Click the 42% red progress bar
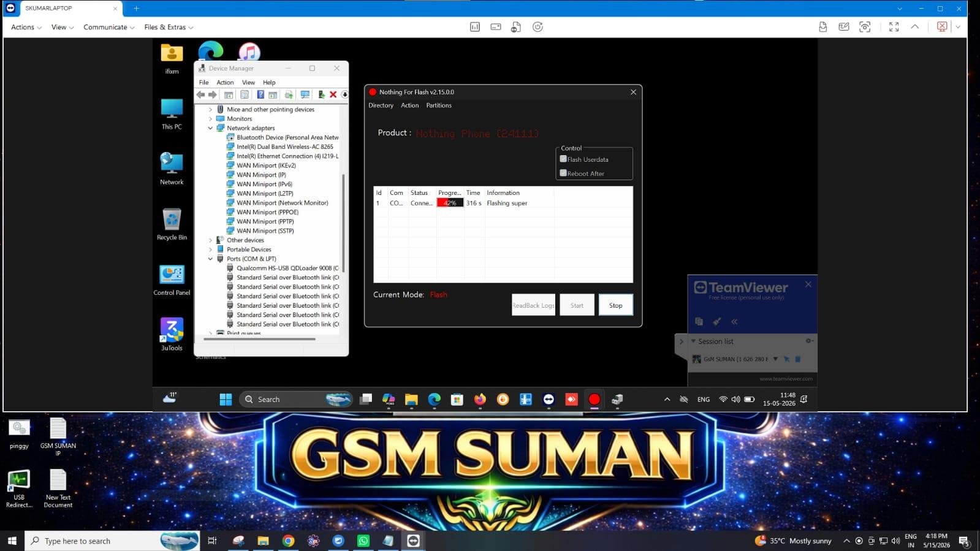Image resolution: width=980 pixels, height=551 pixels. pos(450,203)
